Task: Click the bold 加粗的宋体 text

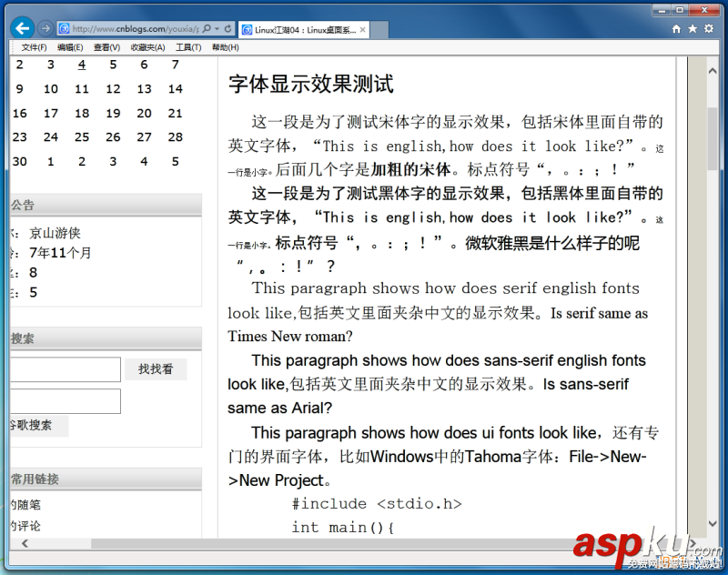Action: 410,169
